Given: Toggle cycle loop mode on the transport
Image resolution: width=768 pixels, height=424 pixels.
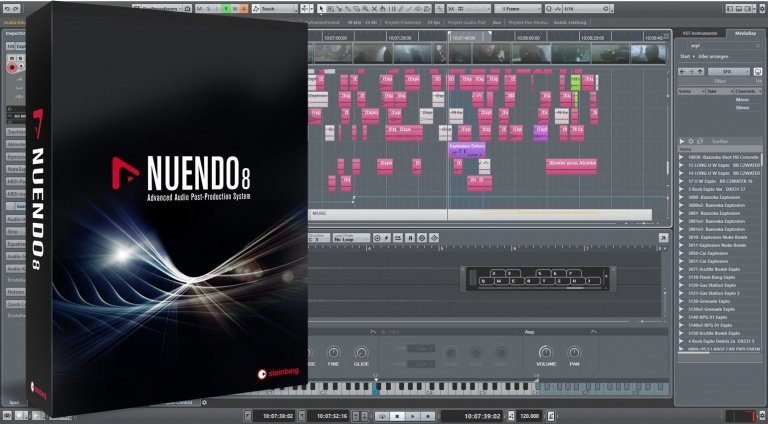Looking at the screenshot, I should 382,416.
